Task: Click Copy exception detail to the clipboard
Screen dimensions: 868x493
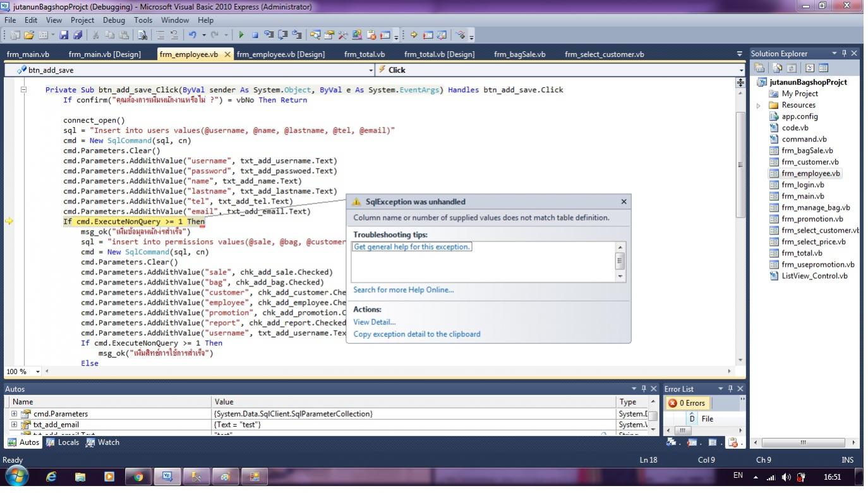Action: (x=416, y=334)
